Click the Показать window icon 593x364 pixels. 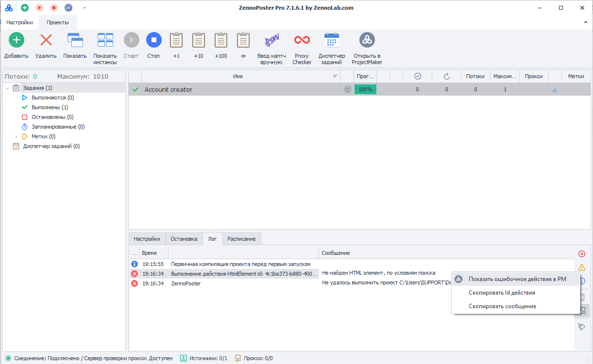[x=75, y=40]
